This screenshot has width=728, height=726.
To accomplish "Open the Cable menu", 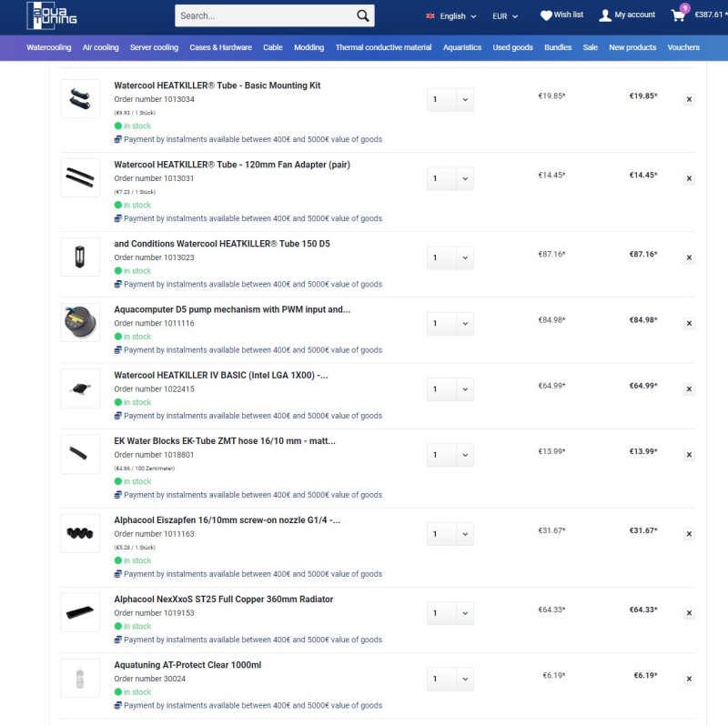I will 273,47.
